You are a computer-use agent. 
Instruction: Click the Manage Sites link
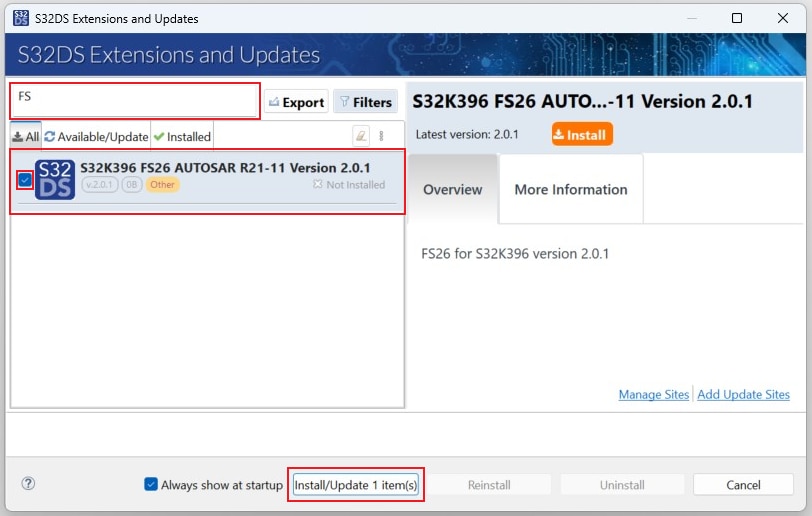pos(653,394)
